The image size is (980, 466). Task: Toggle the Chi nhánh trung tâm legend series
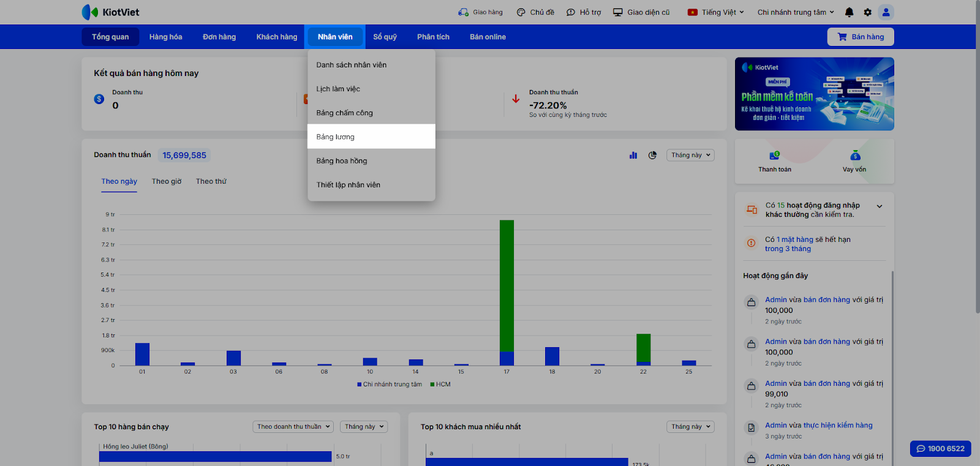point(390,385)
